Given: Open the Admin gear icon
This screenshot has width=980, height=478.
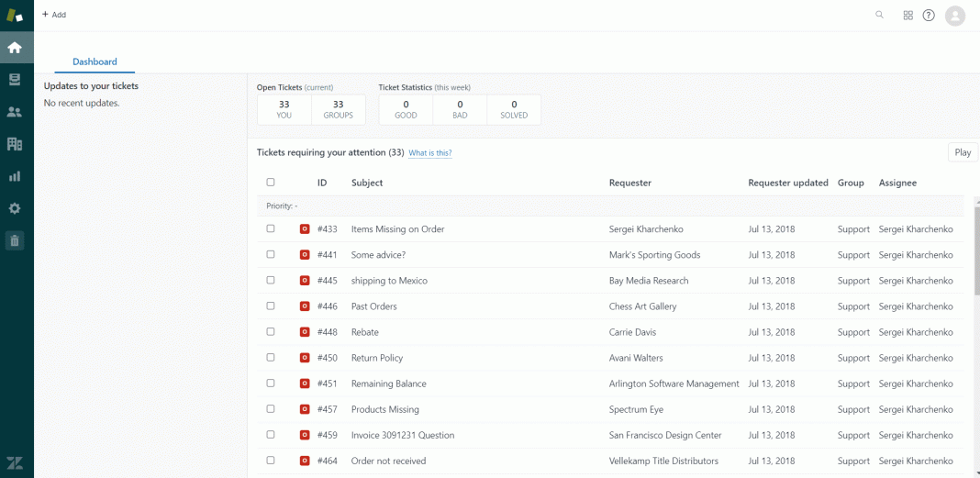Looking at the screenshot, I should (x=15, y=208).
